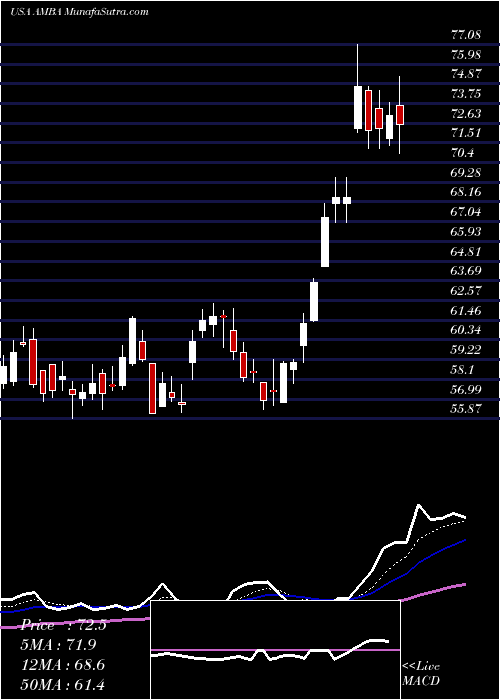Click the 70.4 price axis label
Viewport: 500px width, 700px height.
[x=463, y=153]
